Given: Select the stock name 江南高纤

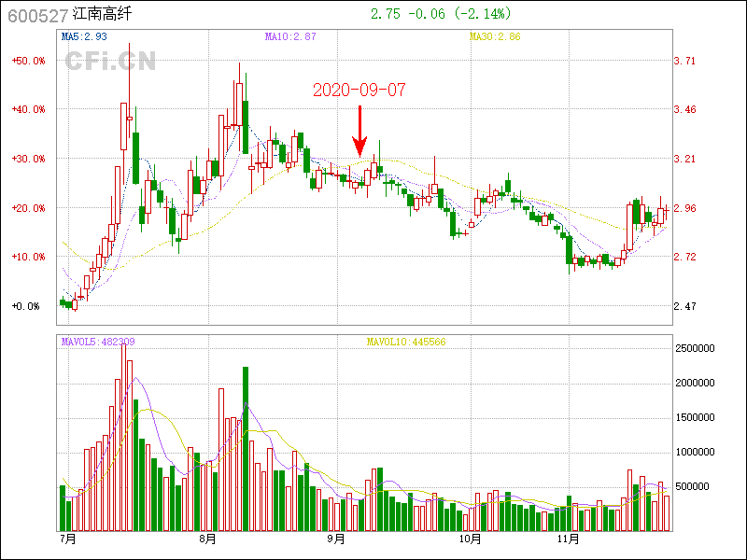Looking at the screenshot, I should 102,14.
